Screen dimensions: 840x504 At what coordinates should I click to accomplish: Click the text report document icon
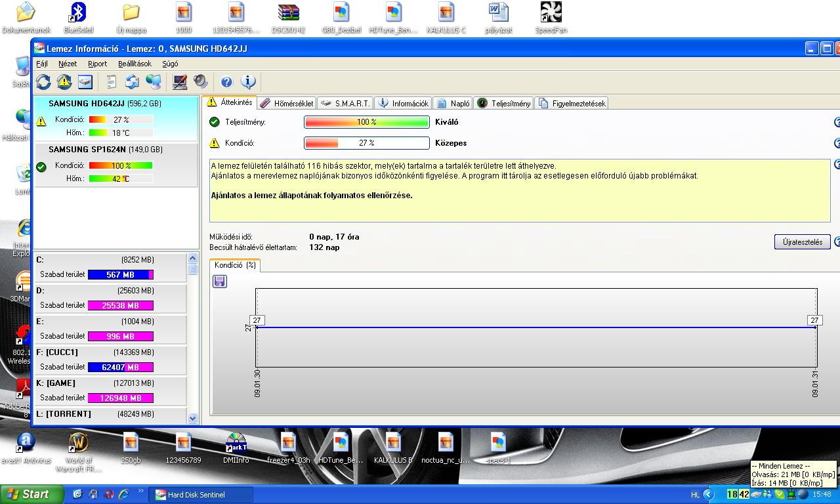click(x=112, y=82)
